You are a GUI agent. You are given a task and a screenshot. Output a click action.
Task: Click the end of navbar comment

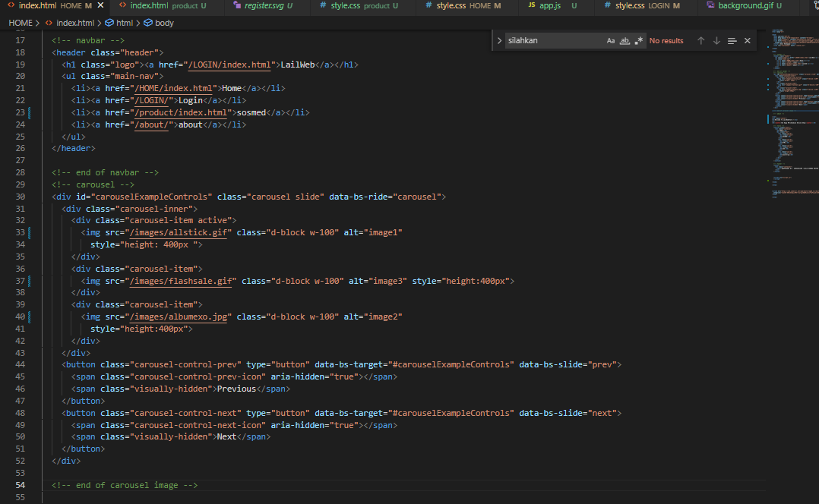coord(105,173)
